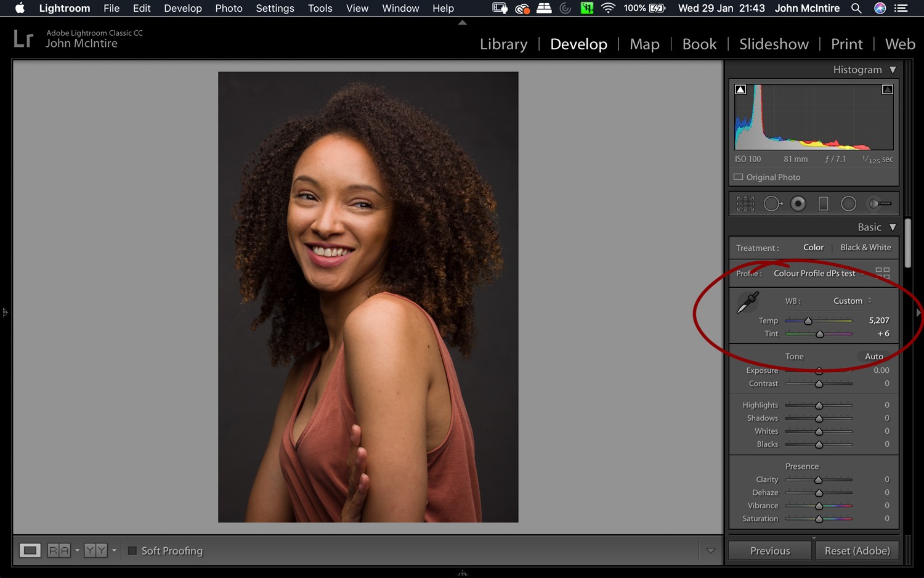Open the WB Custom preset dropdown
The image size is (924, 578).
851,301
